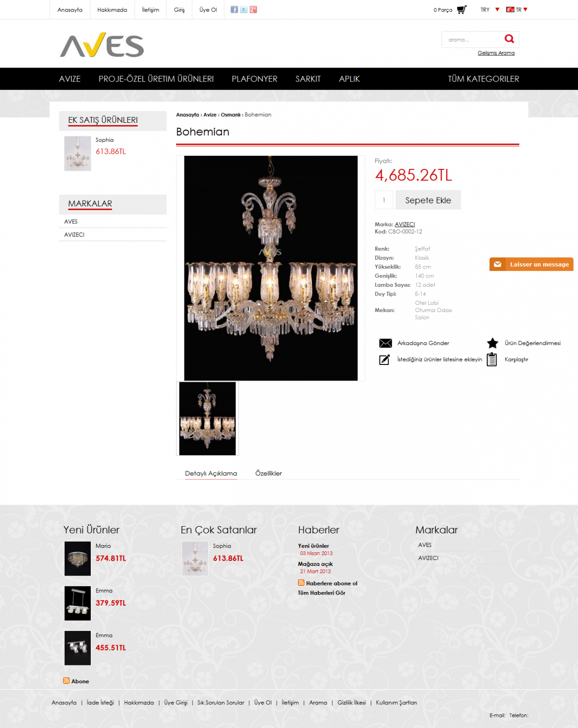Screen dimensions: 578x728
Task: Follow the Gelişmiş Arama link
Action: click(x=496, y=53)
